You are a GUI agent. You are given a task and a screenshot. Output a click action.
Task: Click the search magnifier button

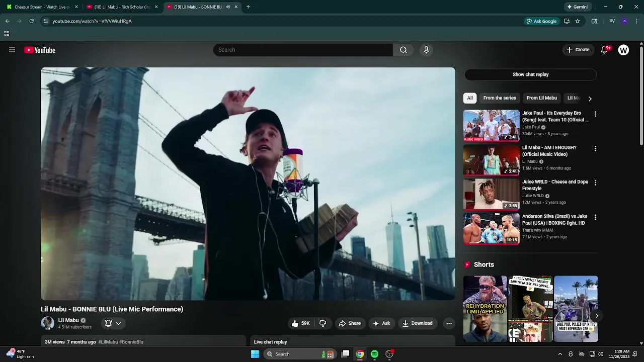tap(404, 50)
